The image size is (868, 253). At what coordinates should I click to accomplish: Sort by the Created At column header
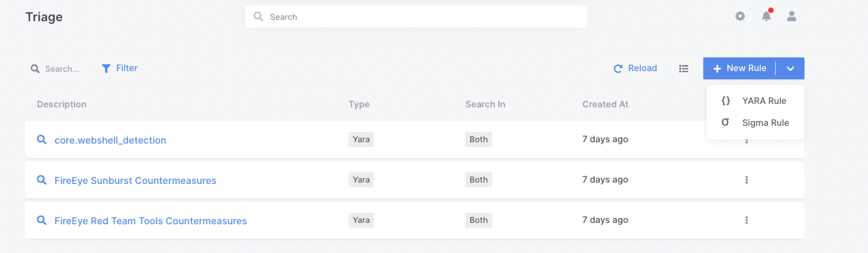[606, 105]
